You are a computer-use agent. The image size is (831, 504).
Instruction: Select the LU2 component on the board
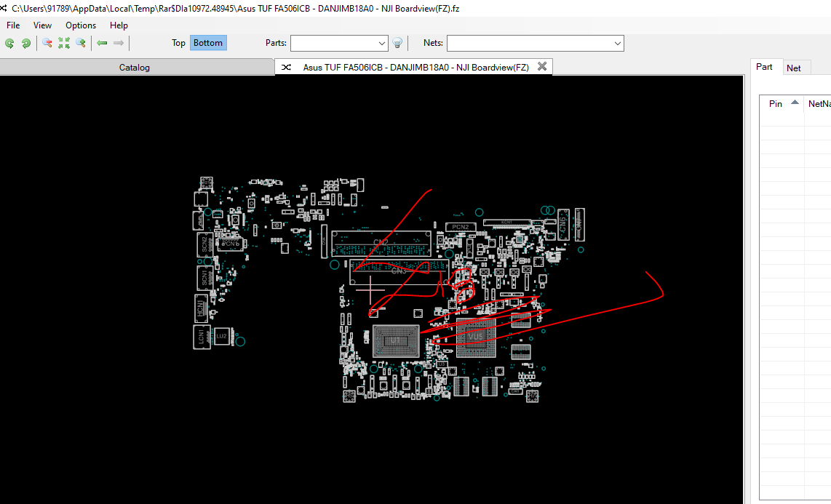click(221, 336)
